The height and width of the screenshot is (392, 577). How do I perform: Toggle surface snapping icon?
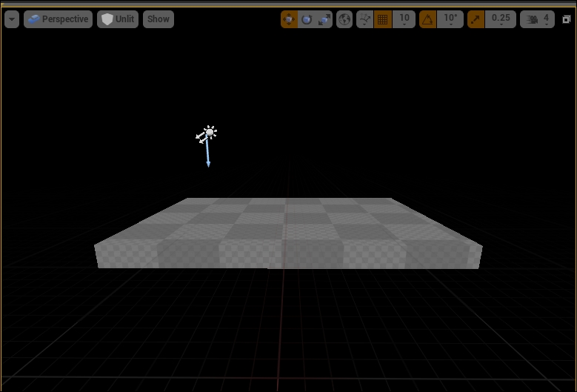[x=365, y=19]
